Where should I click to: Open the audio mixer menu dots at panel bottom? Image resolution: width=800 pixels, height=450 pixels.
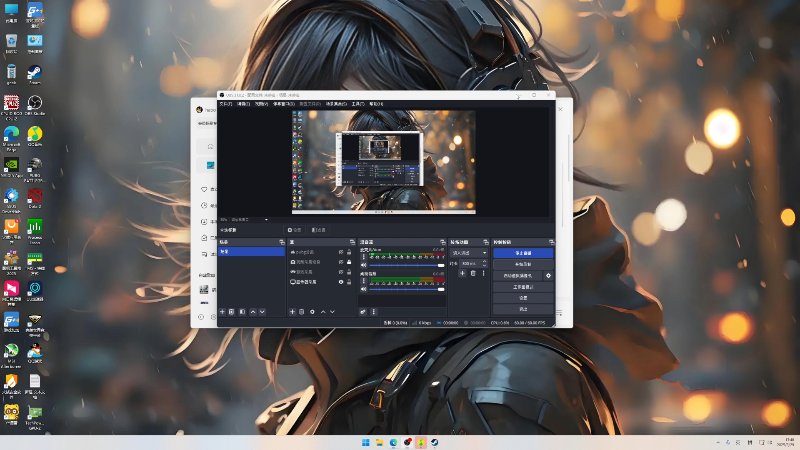pos(373,312)
